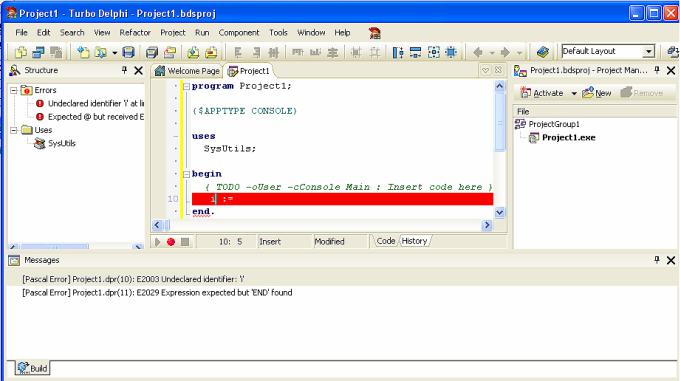The width and height of the screenshot is (680, 381).
Task: Click the record macro red circle button
Action: (x=171, y=242)
